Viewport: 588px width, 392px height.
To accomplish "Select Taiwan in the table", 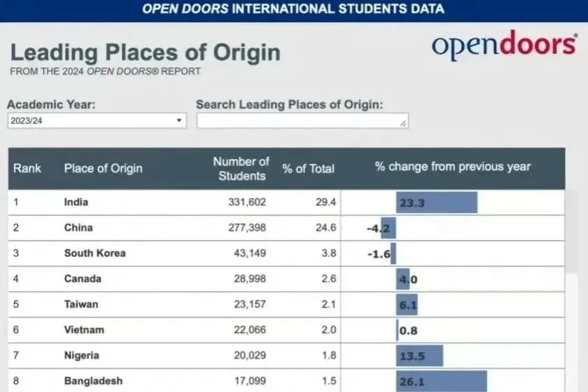I will point(81,304).
